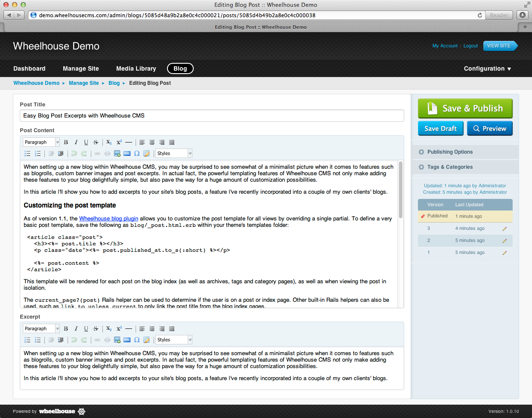The height and width of the screenshot is (418, 532).
Task: Apply strikethrough in the Post Content editor
Action: coord(96,142)
